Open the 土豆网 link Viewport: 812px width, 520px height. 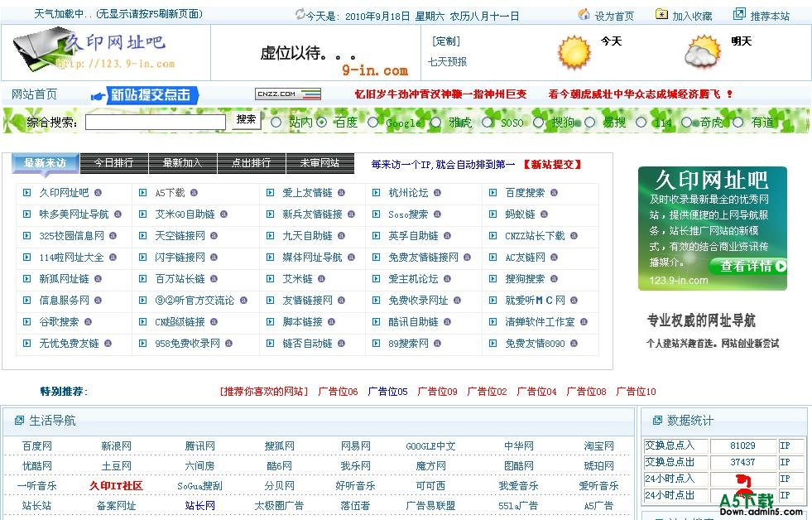(x=116, y=466)
